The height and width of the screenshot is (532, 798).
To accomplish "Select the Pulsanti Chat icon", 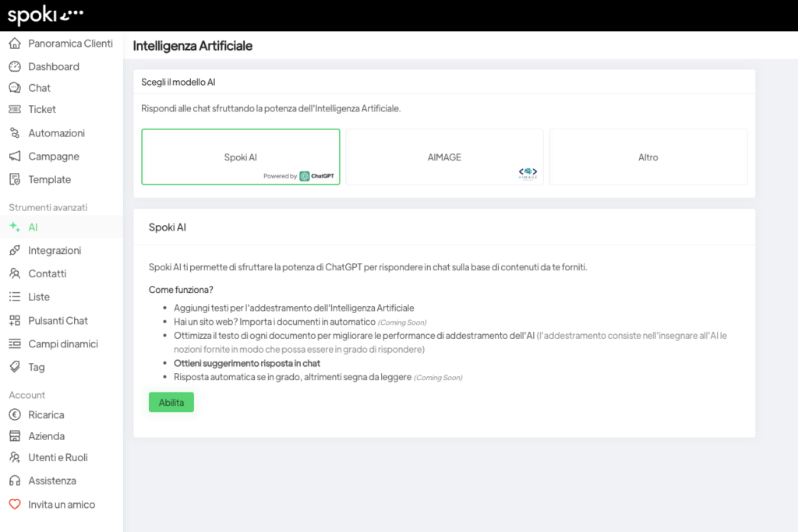I will point(16,320).
